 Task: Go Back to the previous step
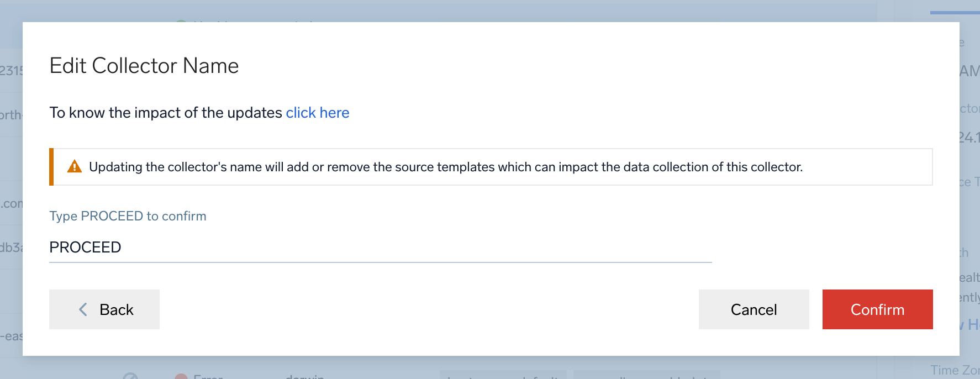[x=104, y=309]
